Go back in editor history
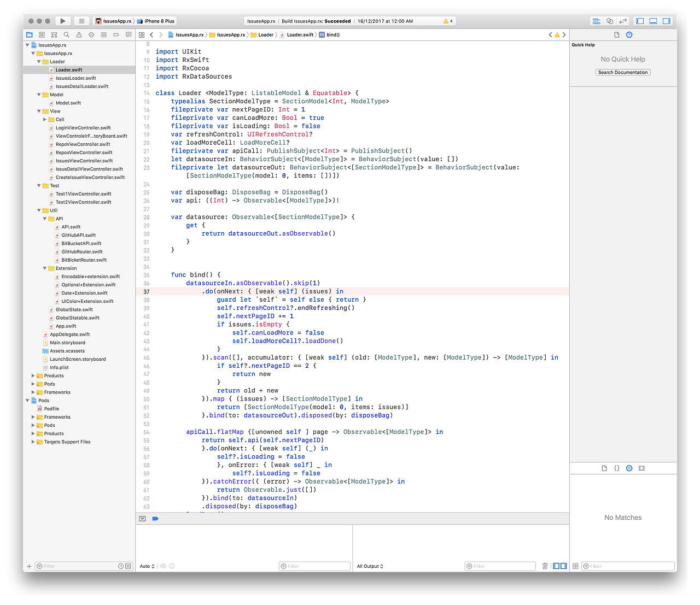700x605 pixels. coord(151,34)
